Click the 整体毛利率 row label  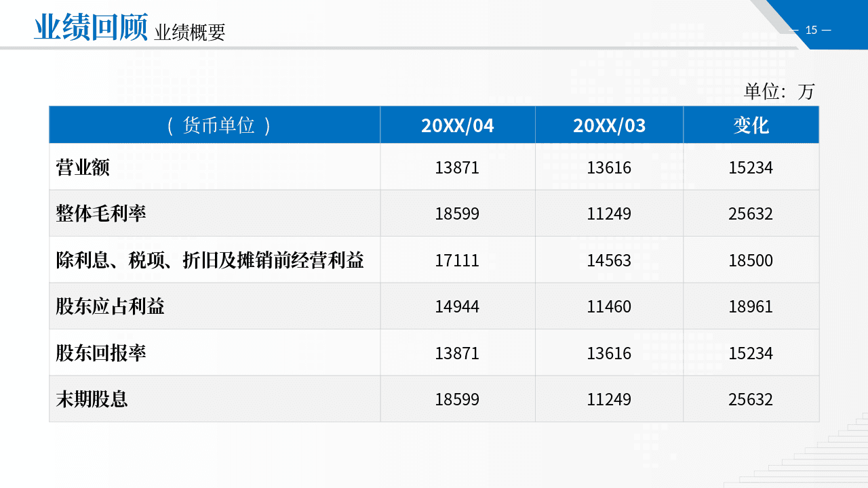(101, 213)
